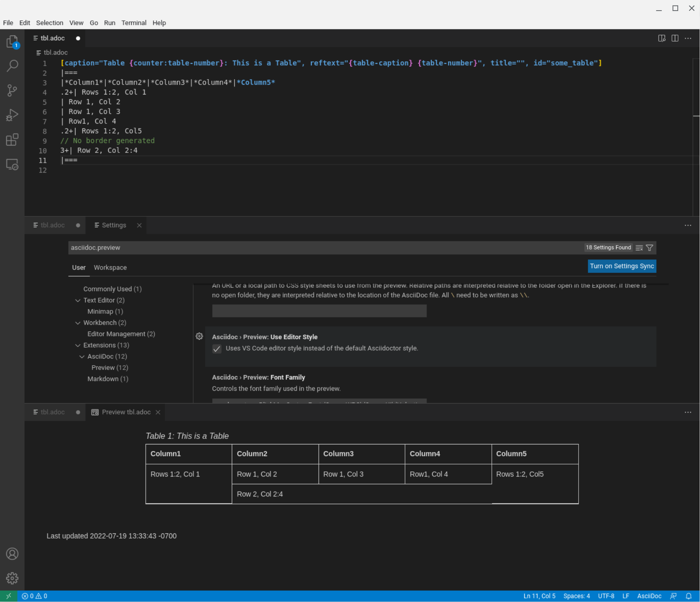Uncheck Uses VS Code editor style
This screenshot has height=602, width=700.
point(217,349)
